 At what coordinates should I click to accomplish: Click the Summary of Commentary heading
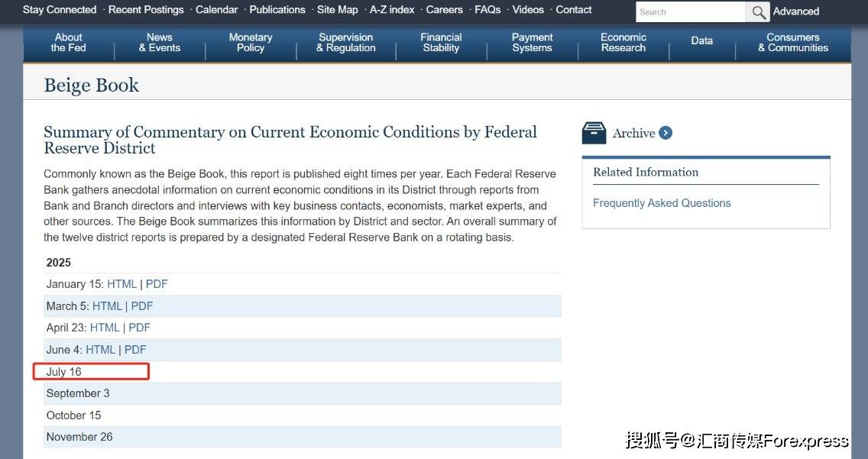coord(290,140)
